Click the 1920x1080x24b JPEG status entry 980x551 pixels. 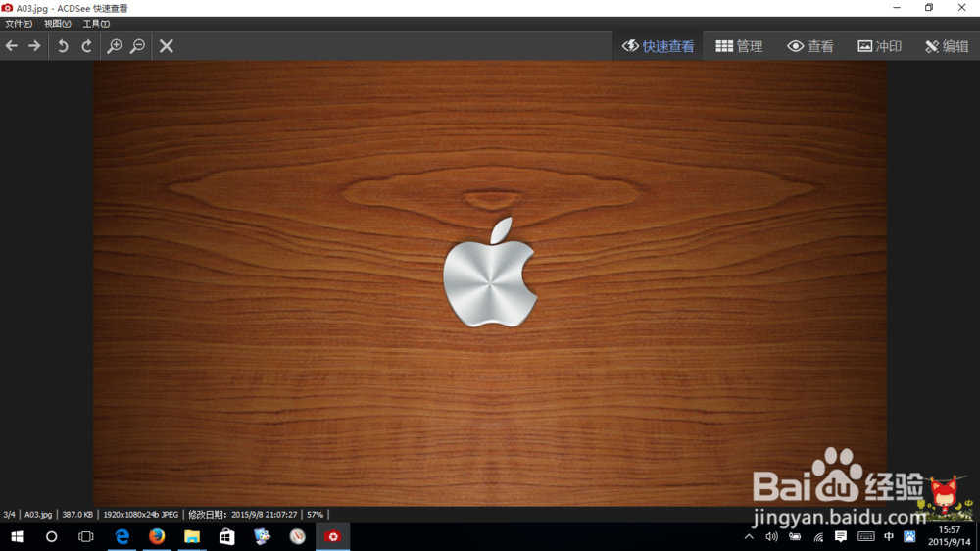pos(140,514)
